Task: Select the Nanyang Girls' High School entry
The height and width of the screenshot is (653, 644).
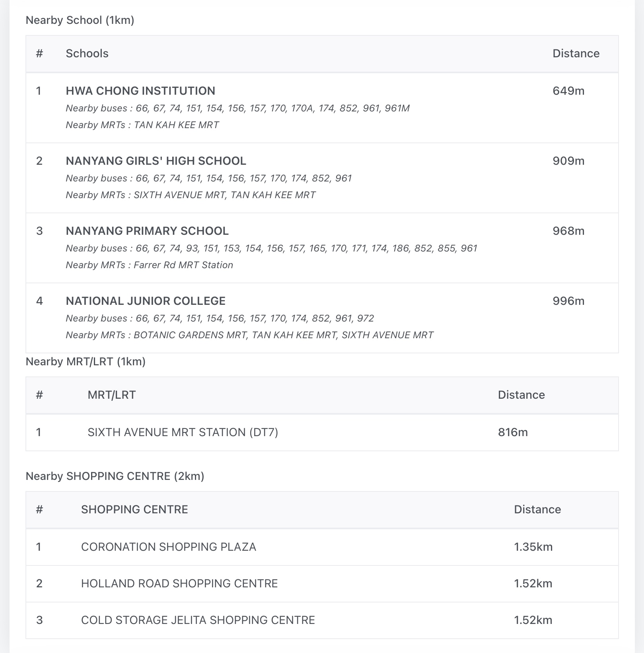Action: coord(156,161)
